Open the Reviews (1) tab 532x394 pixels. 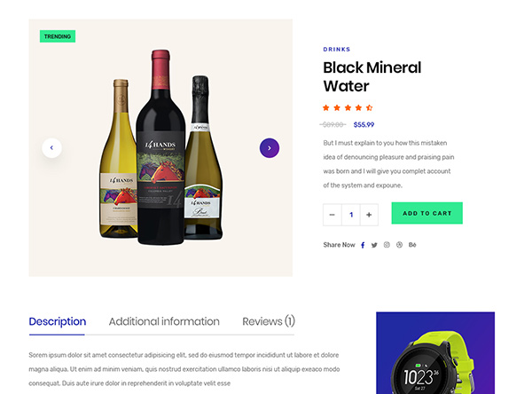click(x=269, y=321)
